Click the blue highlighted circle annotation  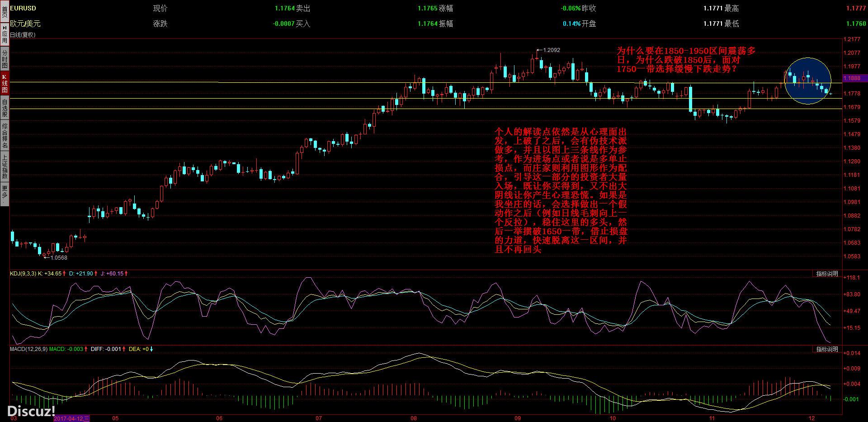[x=808, y=81]
